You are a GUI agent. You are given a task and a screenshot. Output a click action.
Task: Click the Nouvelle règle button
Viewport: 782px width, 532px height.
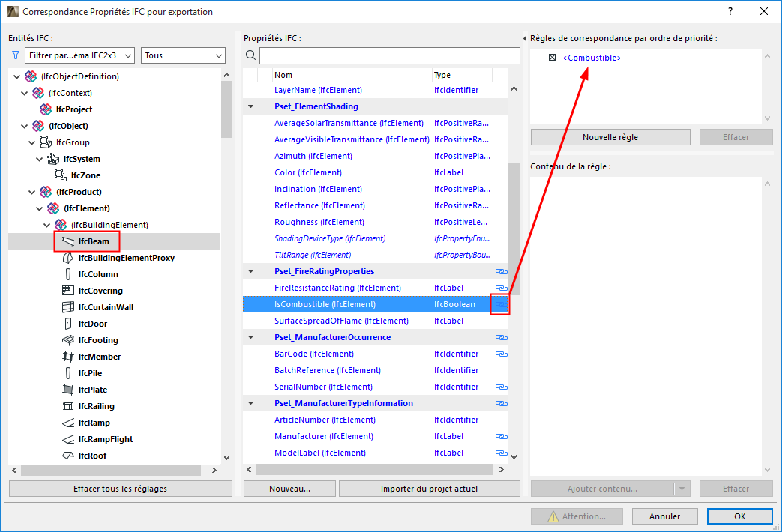pos(610,137)
